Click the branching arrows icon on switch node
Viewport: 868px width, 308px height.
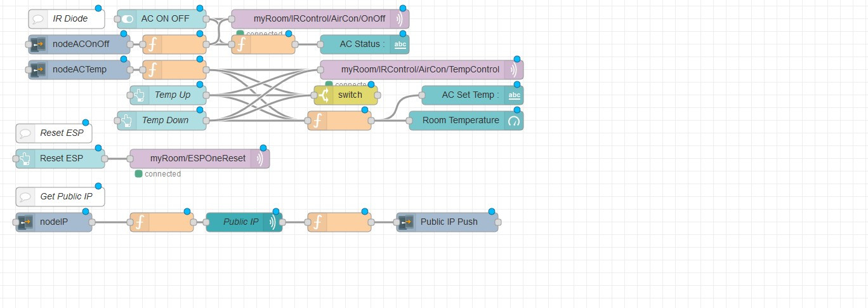pyautogui.click(x=324, y=95)
